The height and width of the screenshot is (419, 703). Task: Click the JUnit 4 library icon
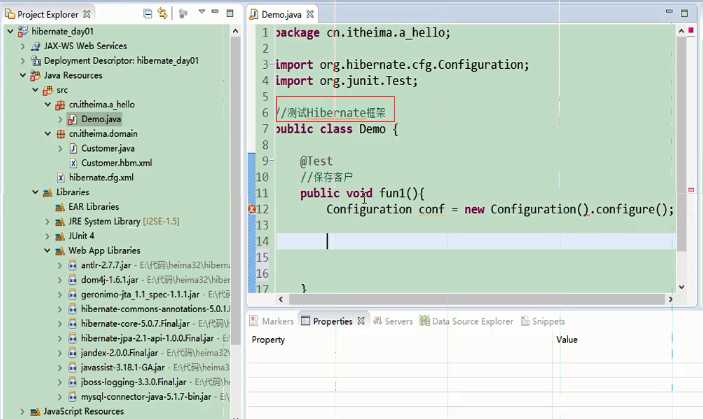pos(60,236)
